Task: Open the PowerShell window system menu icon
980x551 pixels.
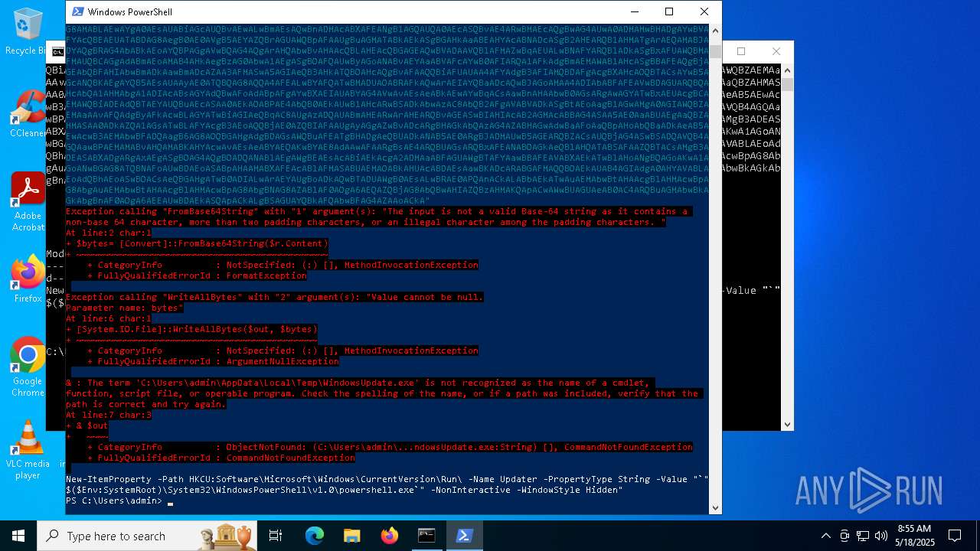Action: pyautogui.click(x=77, y=11)
